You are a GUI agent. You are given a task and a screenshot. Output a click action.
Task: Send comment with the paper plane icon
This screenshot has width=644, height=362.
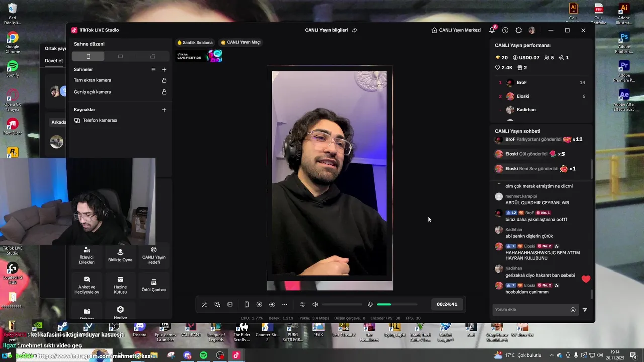585,310
